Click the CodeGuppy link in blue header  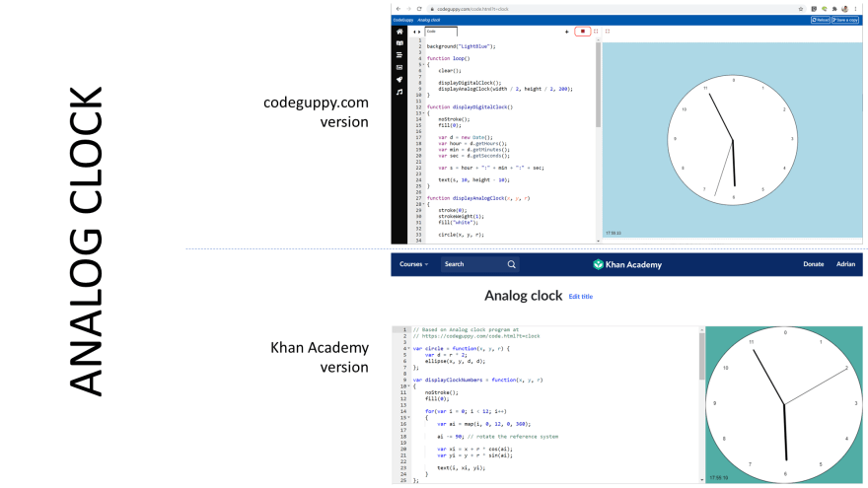click(x=403, y=20)
